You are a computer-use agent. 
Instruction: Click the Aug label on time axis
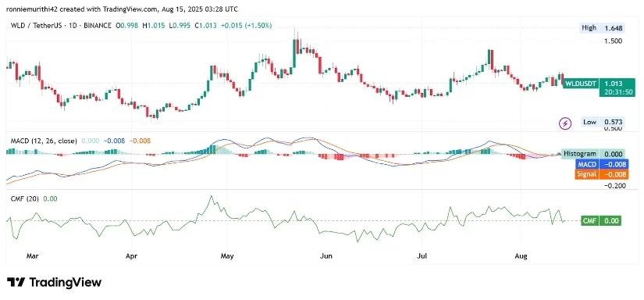521,256
